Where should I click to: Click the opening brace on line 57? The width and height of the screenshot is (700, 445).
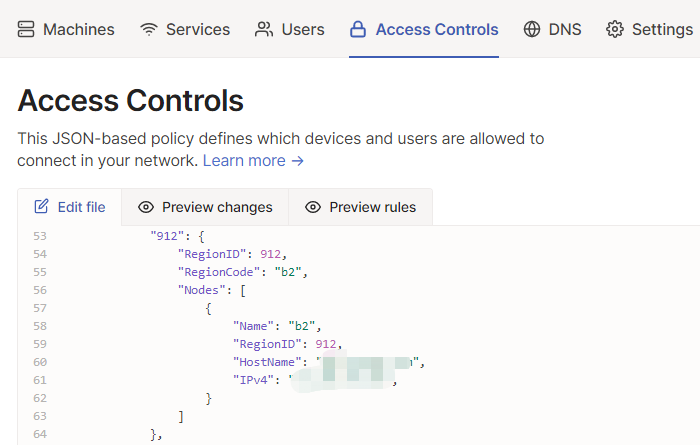coord(208,308)
